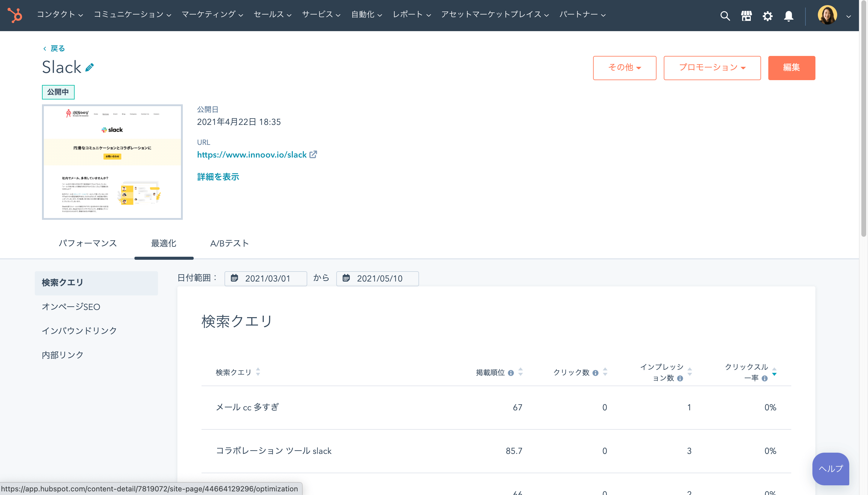Click the メール cc 多すぎ query row

coord(496,408)
